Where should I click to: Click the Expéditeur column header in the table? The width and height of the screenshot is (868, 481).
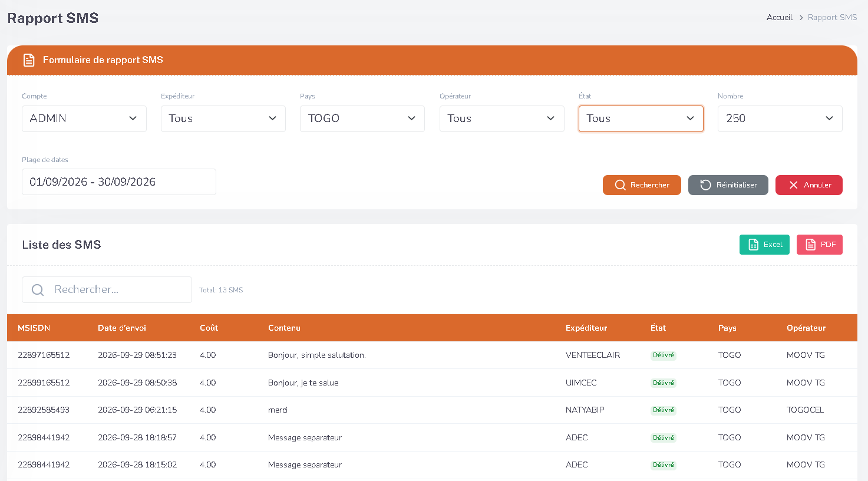586,328
